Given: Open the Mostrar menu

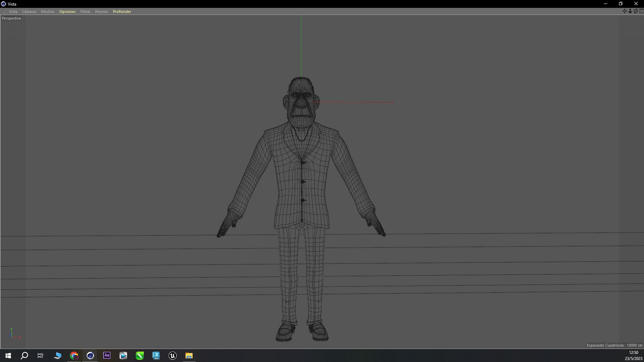Looking at the screenshot, I should point(48,11).
